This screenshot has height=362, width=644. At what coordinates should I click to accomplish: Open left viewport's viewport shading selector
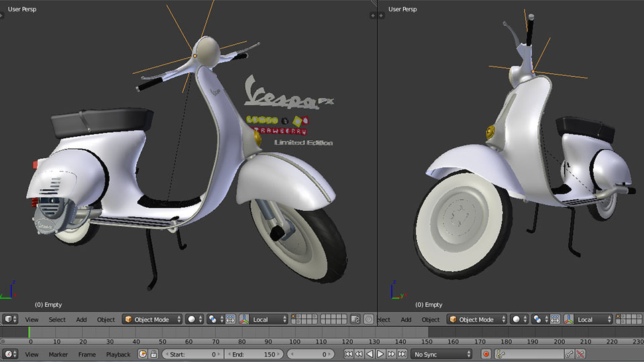(195, 319)
